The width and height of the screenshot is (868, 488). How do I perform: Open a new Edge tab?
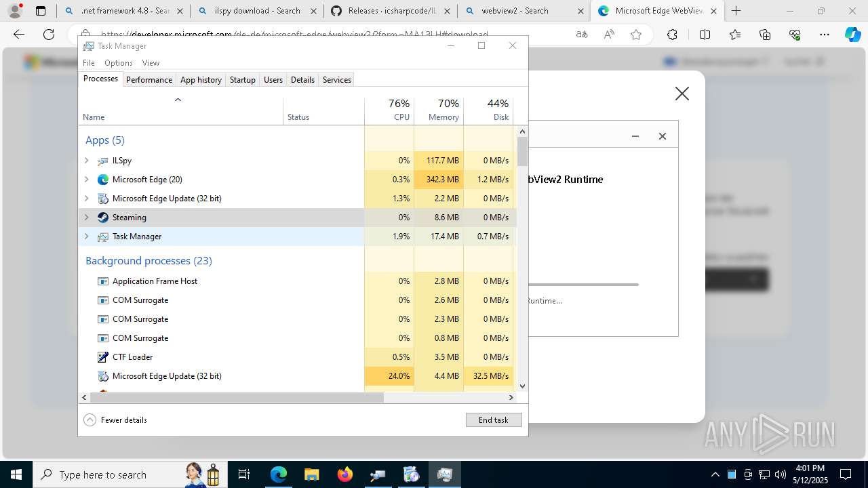coord(736,11)
